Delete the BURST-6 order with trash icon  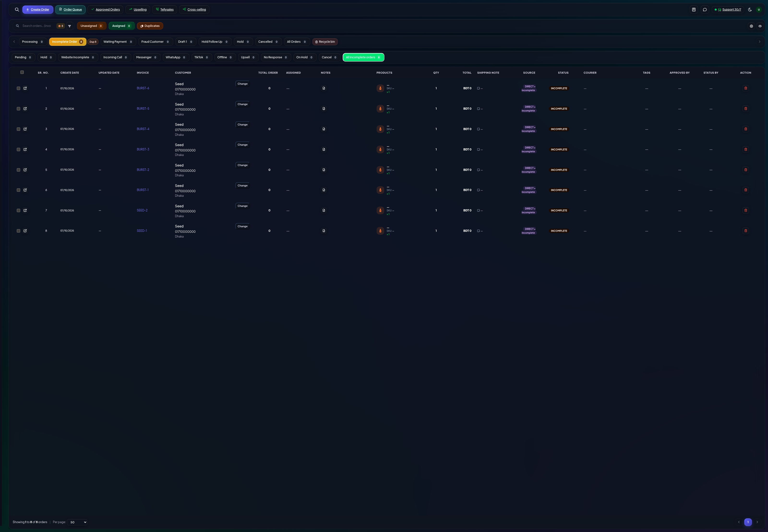click(746, 88)
